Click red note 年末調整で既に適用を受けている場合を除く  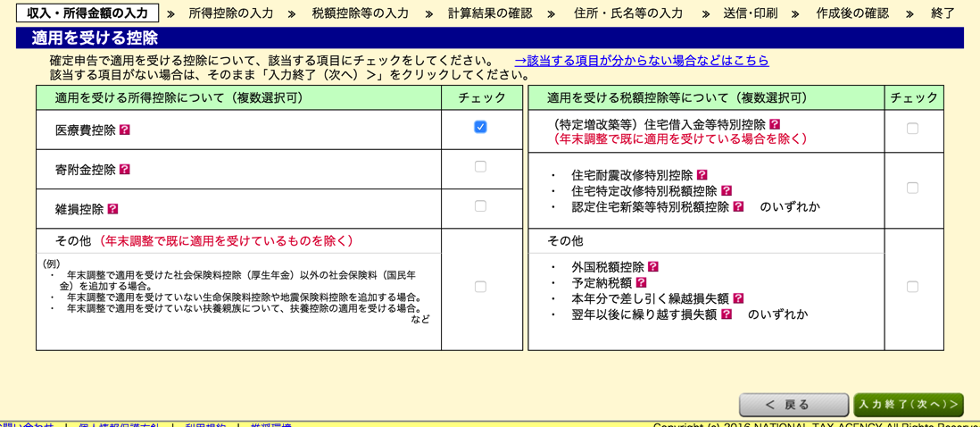[680, 138]
